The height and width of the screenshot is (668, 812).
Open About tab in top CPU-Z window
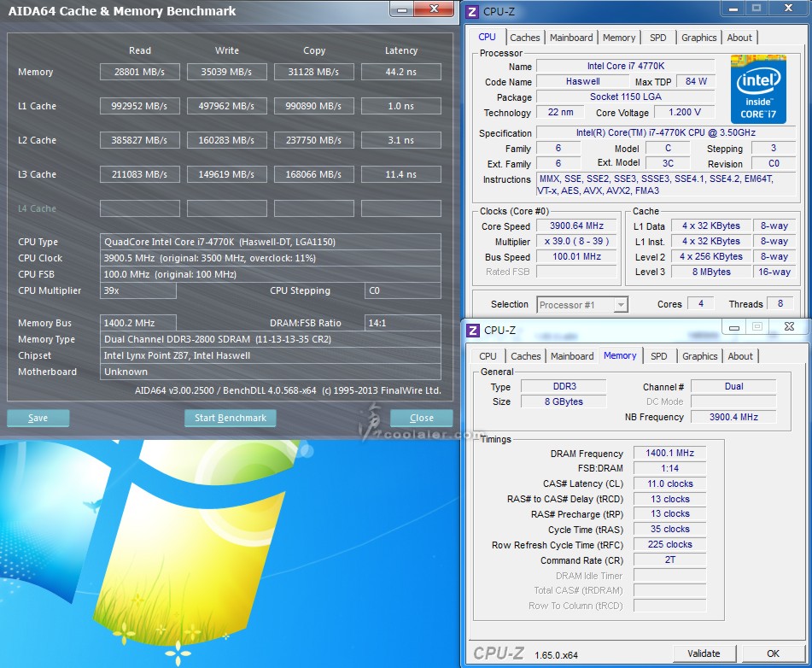click(739, 38)
